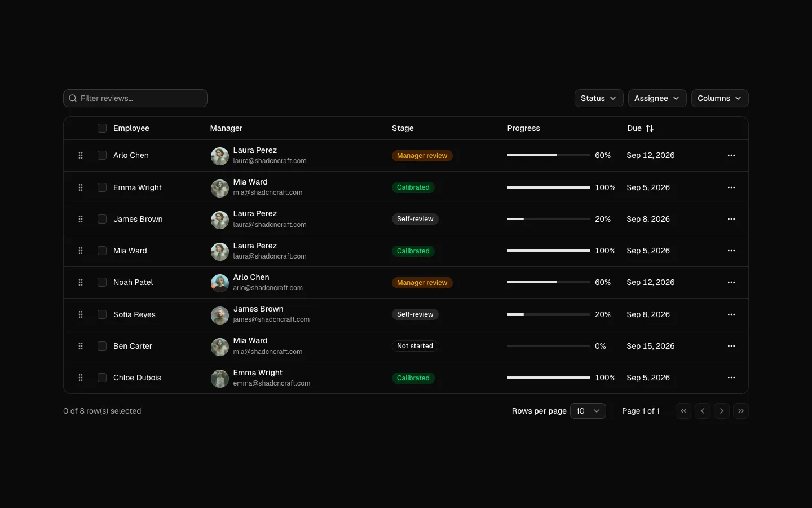Go to the first page

683,411
